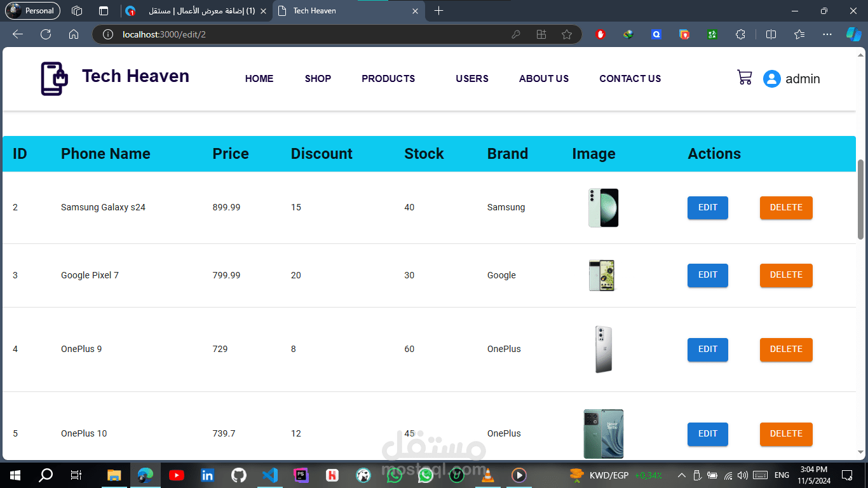Switch to the Arabic مستقل browser tab

coord(196,11)
